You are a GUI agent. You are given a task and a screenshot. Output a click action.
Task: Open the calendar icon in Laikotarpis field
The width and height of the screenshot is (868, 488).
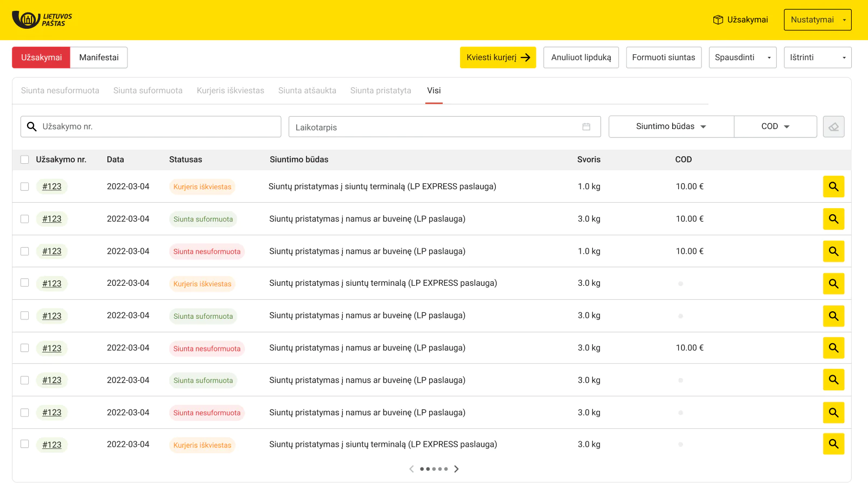tap(586, 127)
